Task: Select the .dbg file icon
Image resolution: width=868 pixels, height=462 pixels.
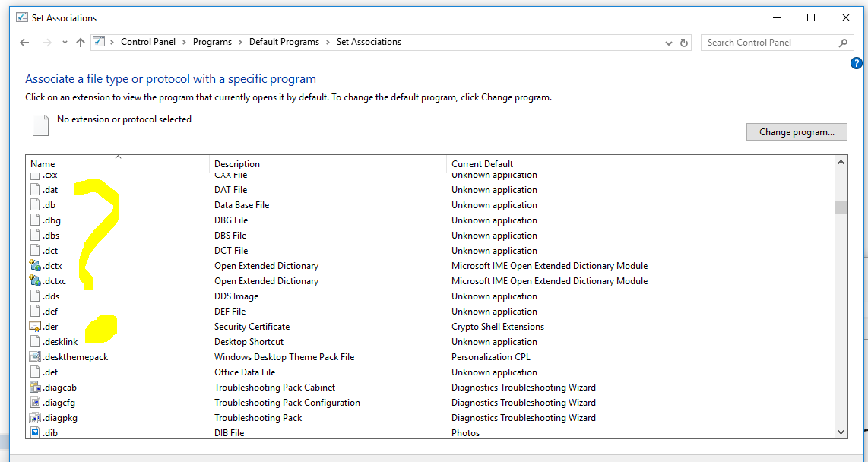Action: [36, 220]
